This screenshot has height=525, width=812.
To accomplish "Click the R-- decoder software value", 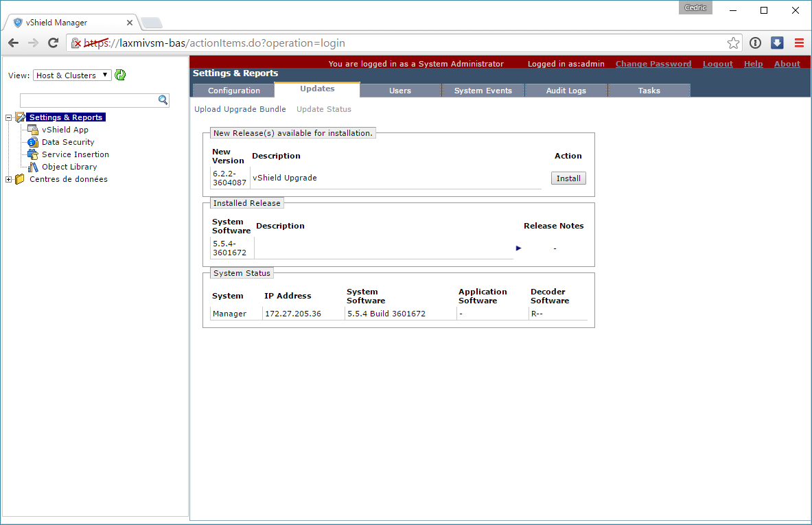I will tap(537, 314).
